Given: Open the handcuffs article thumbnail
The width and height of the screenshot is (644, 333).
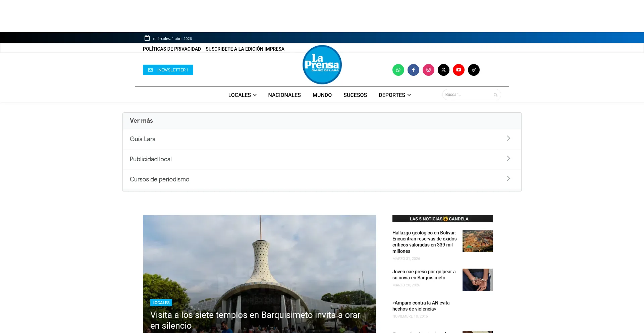Looking at the screenshot, I should (x=478, y=280).
